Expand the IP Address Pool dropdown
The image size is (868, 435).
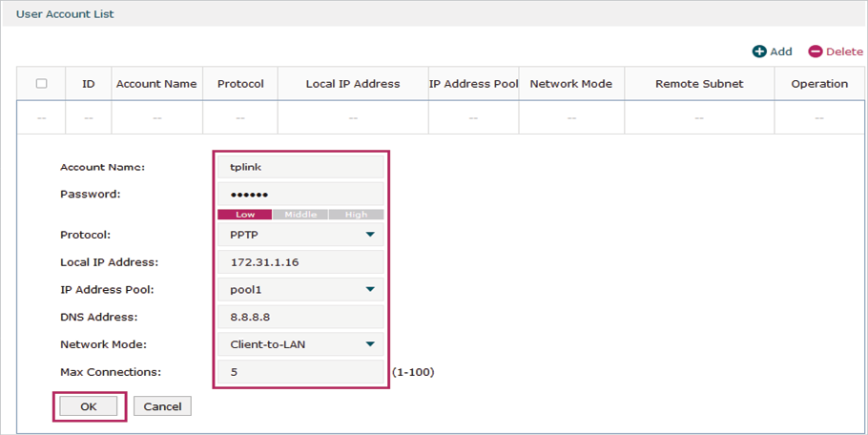click(300, 290)
